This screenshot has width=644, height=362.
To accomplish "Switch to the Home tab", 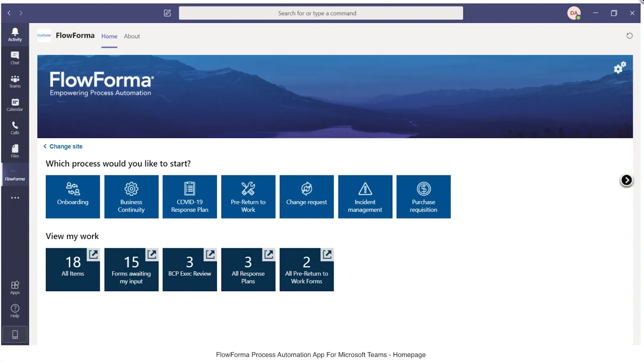I will (x=109, y=36).
